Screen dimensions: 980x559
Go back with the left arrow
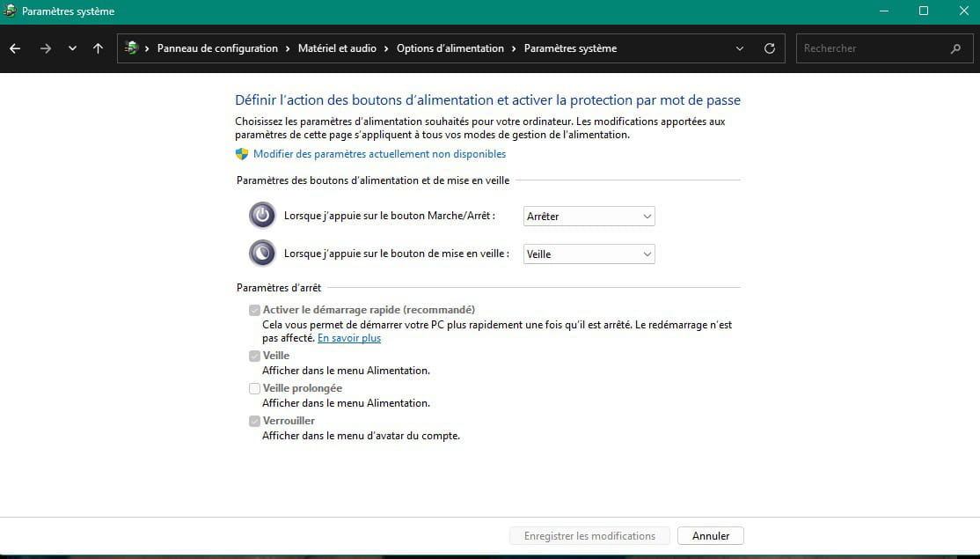coord(15,48)
